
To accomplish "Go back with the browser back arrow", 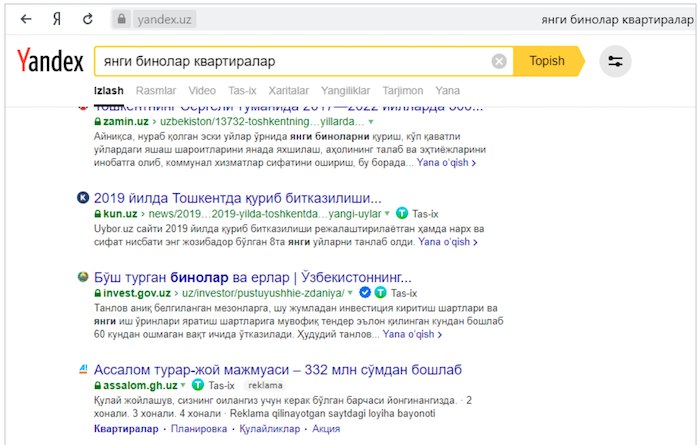I will click(x=26, y=19).
